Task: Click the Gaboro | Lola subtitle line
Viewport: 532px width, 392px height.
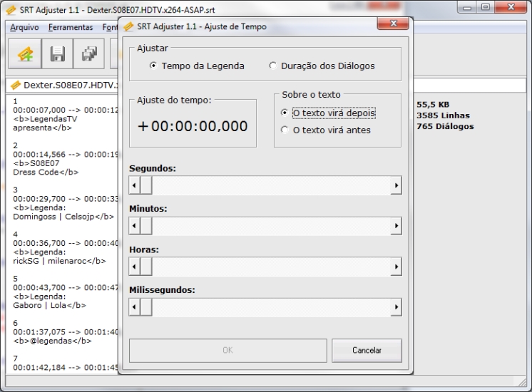Action: click(49, 305)
